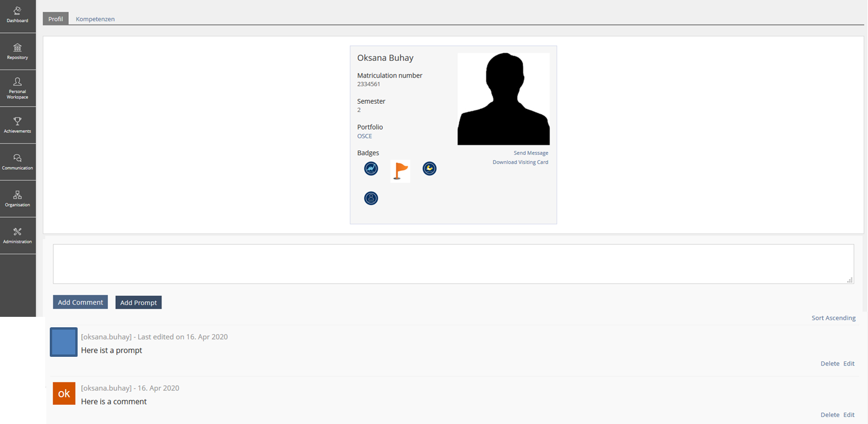This screenshot has width=868, height=424.
Task: Download the visiting card
Action: click(x=521, y=162)
